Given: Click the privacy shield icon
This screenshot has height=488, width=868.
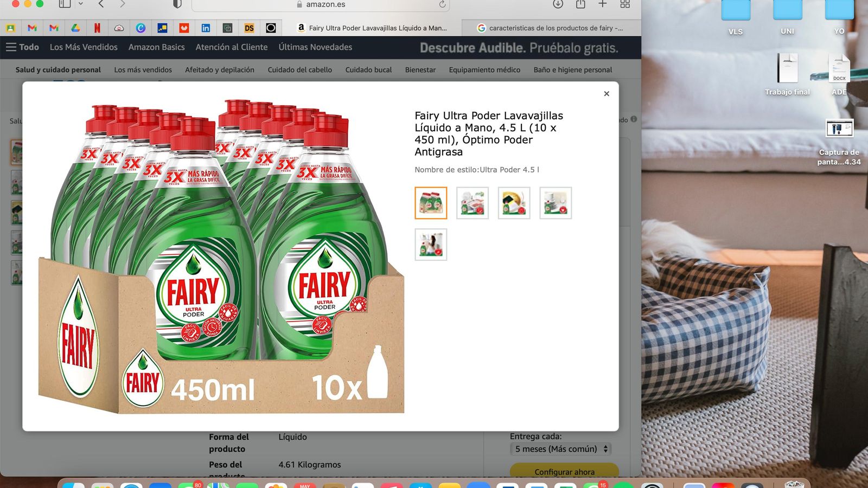Looking at the screenshot, I should pos(177,4).
